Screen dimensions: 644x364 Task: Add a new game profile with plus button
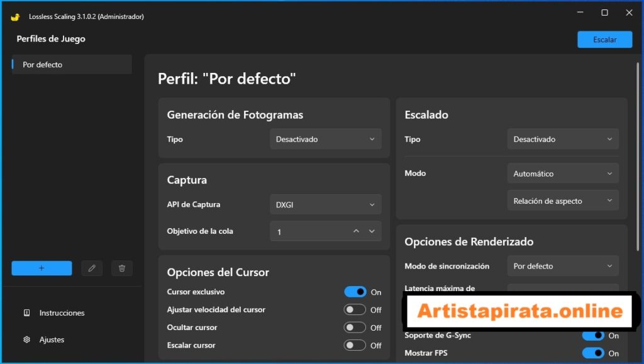pos(42,268)
